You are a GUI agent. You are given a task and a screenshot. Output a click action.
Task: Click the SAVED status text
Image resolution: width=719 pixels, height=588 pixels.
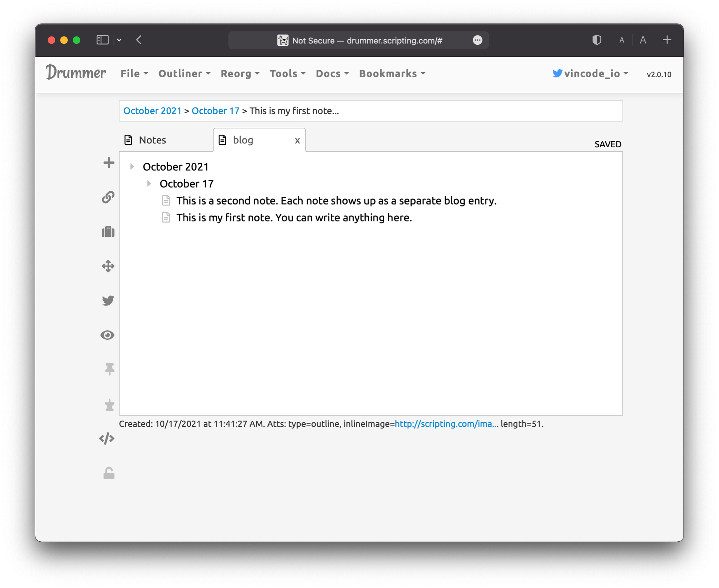tap(608, 144)
